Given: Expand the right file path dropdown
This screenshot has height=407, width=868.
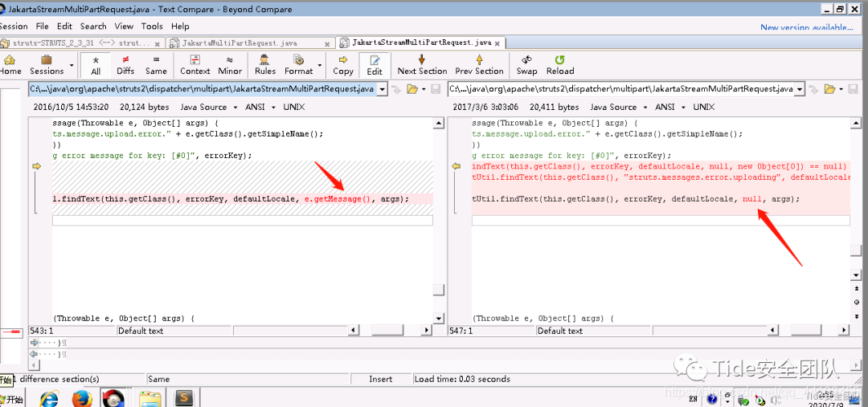Looking at the screenshot, I should (x=800, y=89).
